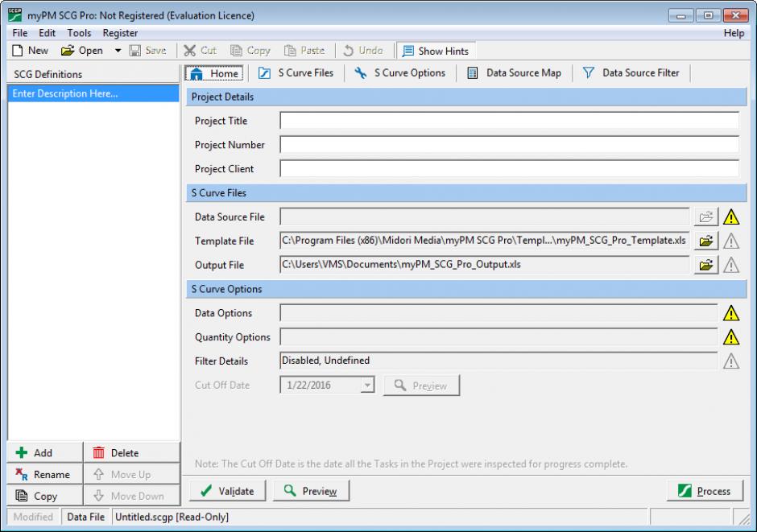
Task: Click the Template File path field
Action: 484,241
